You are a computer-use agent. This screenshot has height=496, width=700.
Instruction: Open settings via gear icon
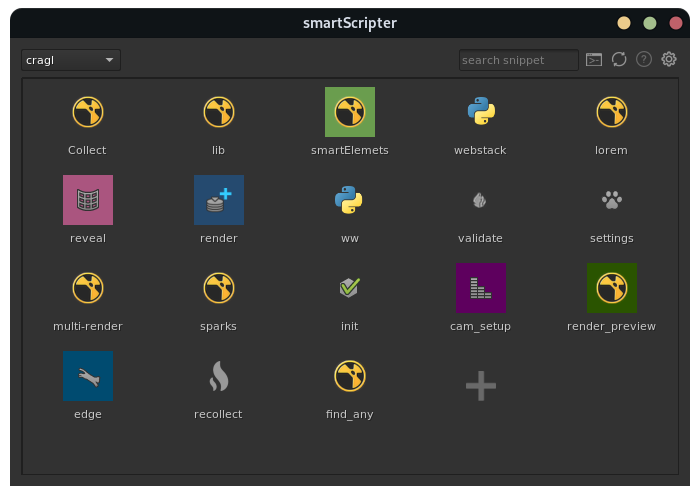(x=669, y=60)
